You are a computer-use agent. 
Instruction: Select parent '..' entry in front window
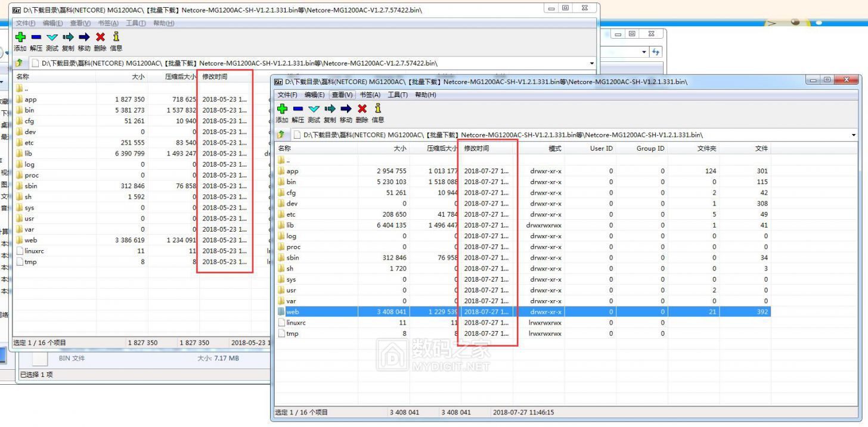coord(284,160)
